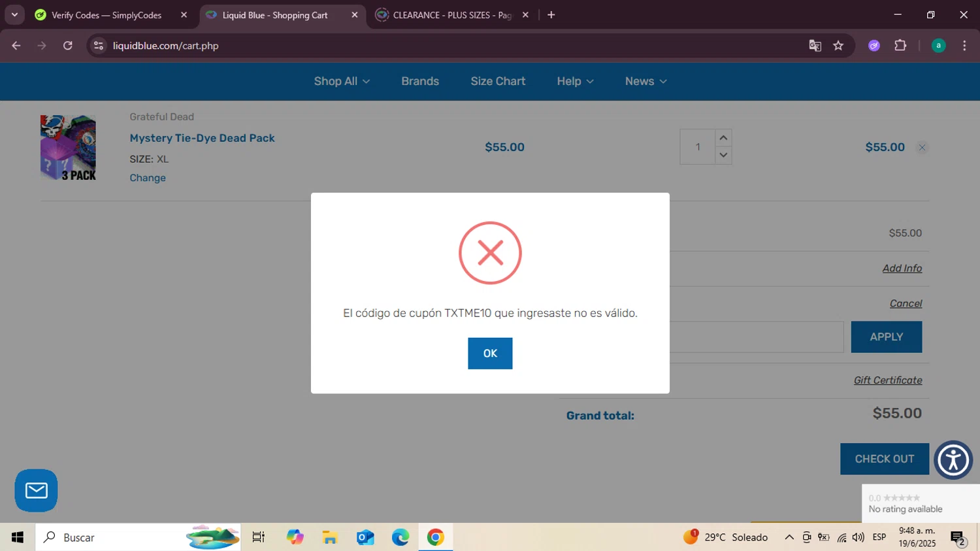
Task: Translate this page icon
Action: [x=815, y=46]
